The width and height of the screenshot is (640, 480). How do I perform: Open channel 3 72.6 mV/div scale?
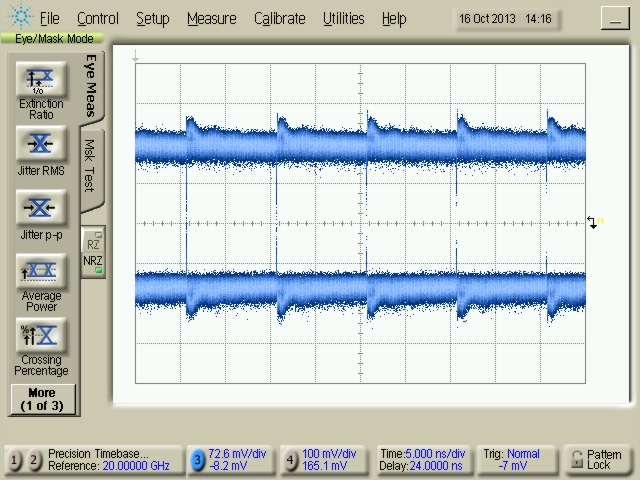click(x=237, y=453)
